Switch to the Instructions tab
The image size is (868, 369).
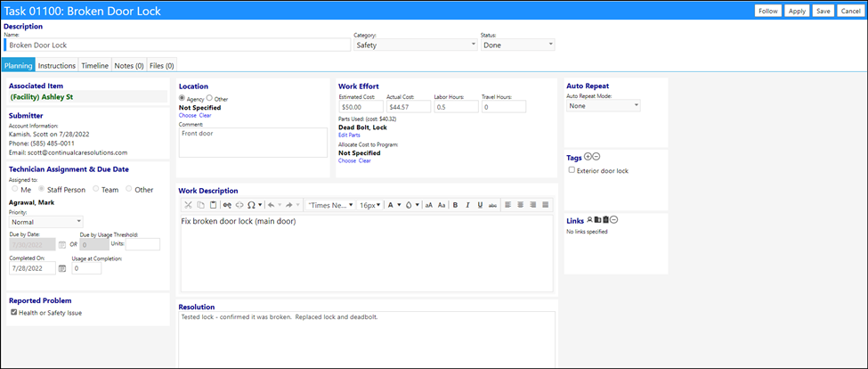tap(57, 65)
